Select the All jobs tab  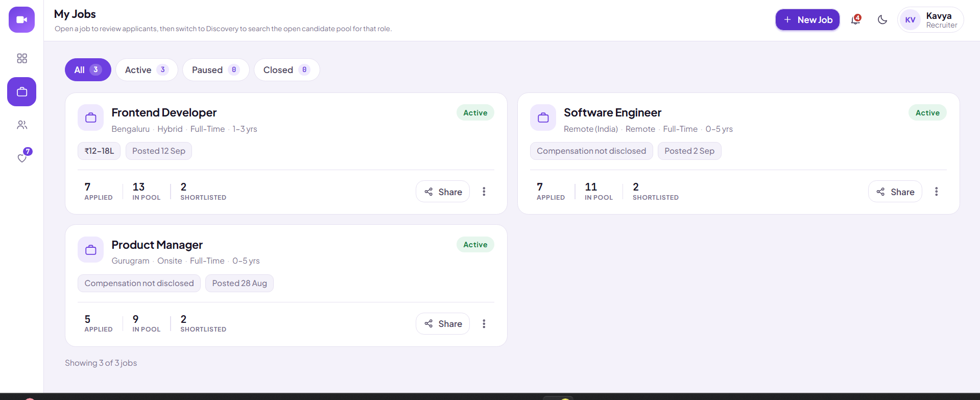coord(88,70)
